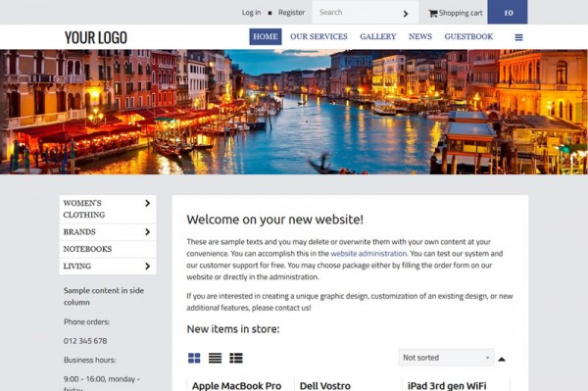Click the Log in link
Image resolution: width=588 pixels, height=391 pixels.
coord(251,13)
